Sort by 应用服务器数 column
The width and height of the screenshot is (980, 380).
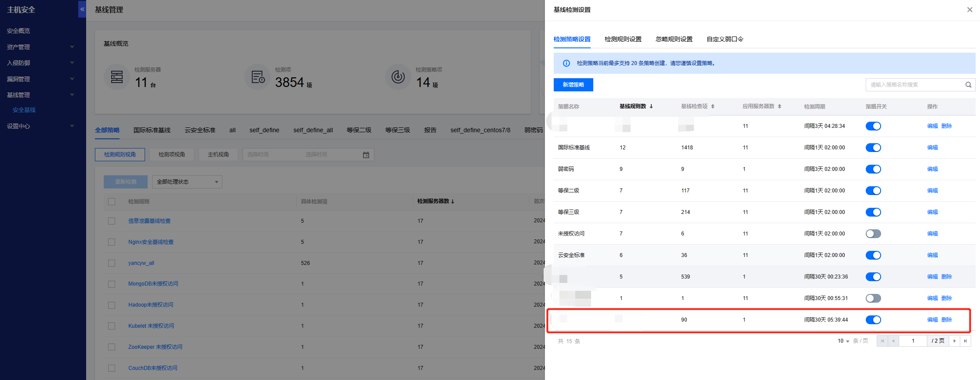click(779, 106)
